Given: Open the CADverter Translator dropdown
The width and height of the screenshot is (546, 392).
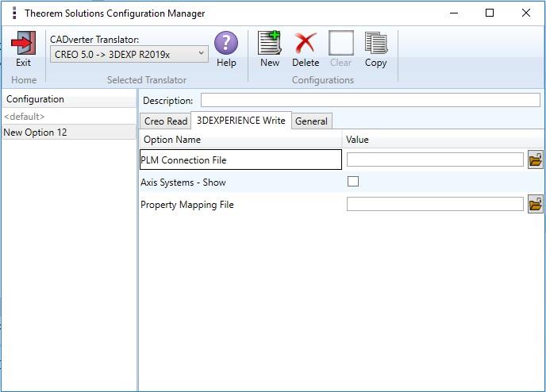Looking at the screenshot, I should coord(129,54).
